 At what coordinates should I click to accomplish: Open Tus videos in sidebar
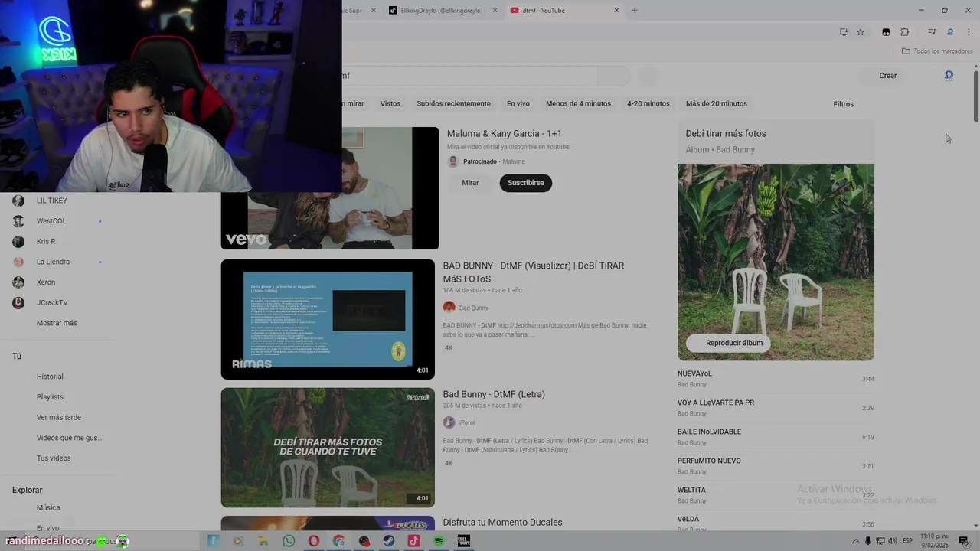click(x=54, y=458)
